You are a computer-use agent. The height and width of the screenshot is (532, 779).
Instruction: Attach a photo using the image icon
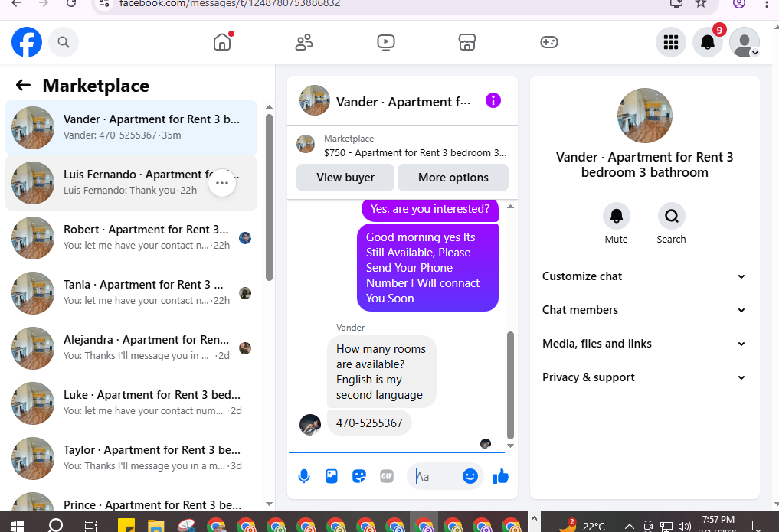coord(332,476)
